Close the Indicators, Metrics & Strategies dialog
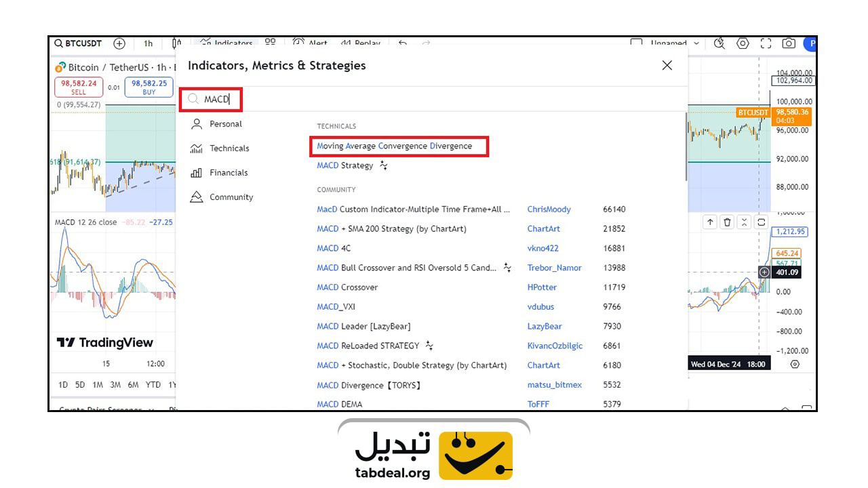Image resolution: width=868 pixels, height=488 pixels. [667, 65]
